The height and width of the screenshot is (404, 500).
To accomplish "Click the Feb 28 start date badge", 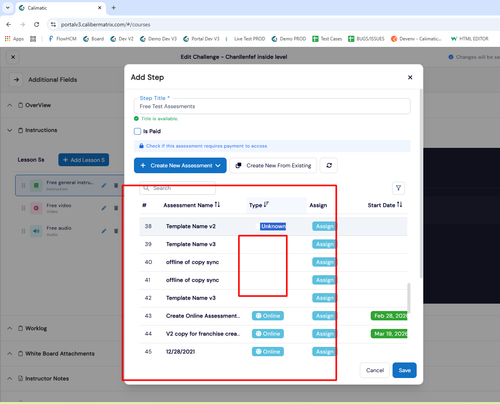I will pos(389,316).
